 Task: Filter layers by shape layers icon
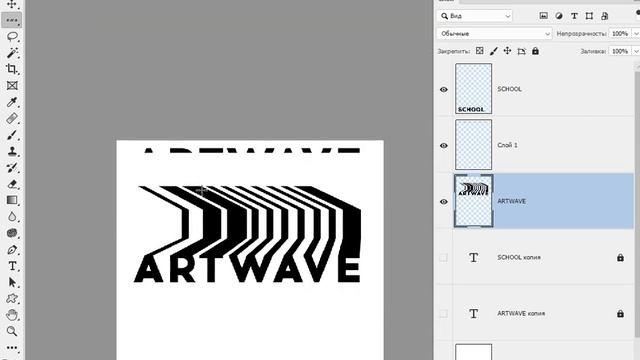point(589,16)
